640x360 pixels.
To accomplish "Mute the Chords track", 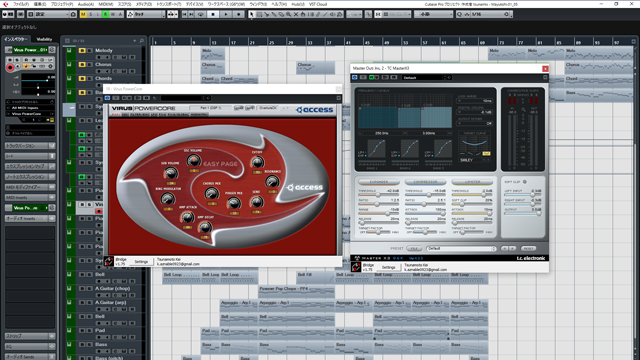I will coord(82,78).
